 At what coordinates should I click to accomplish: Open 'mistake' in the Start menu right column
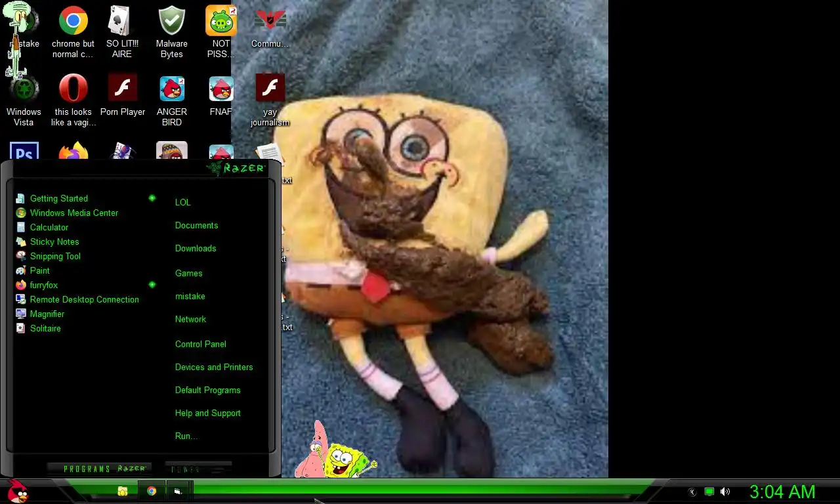pos(190,296)
